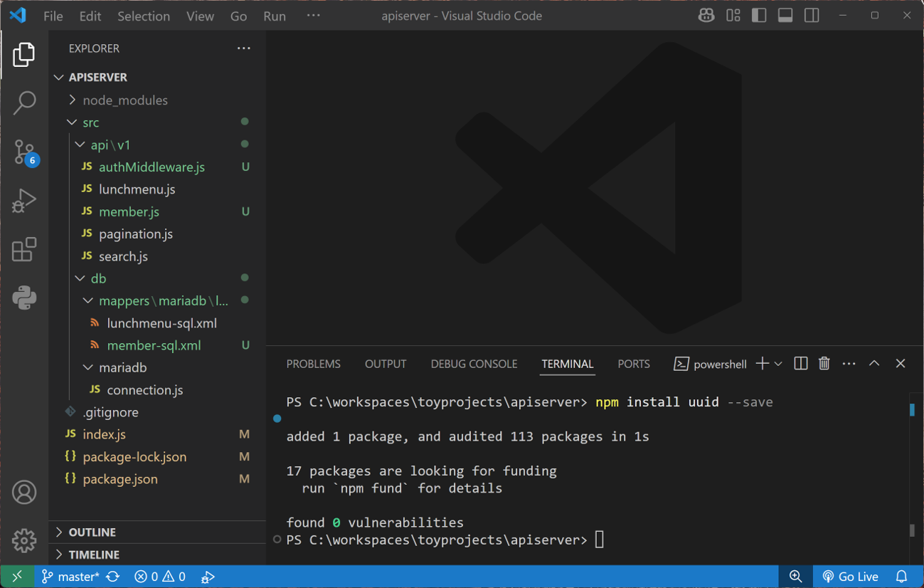Toggle Primary Side Bar visibility
924x588 pixels.
pos(759,16)
